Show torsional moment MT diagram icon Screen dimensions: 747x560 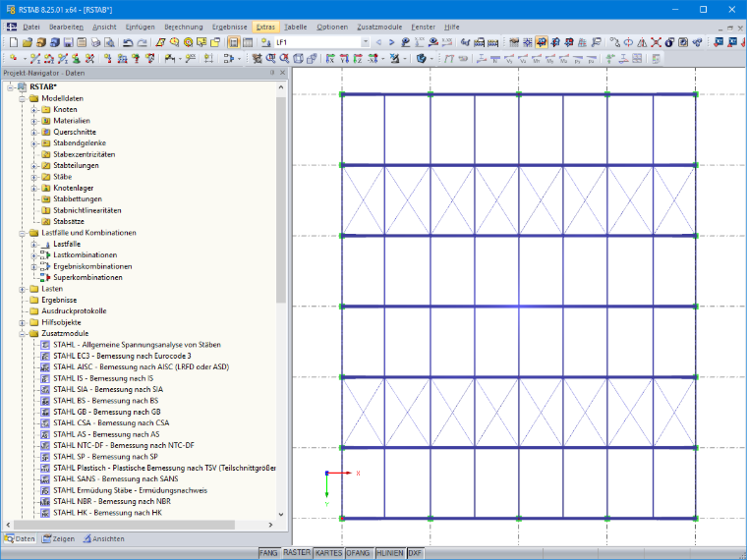click(537, 59)
